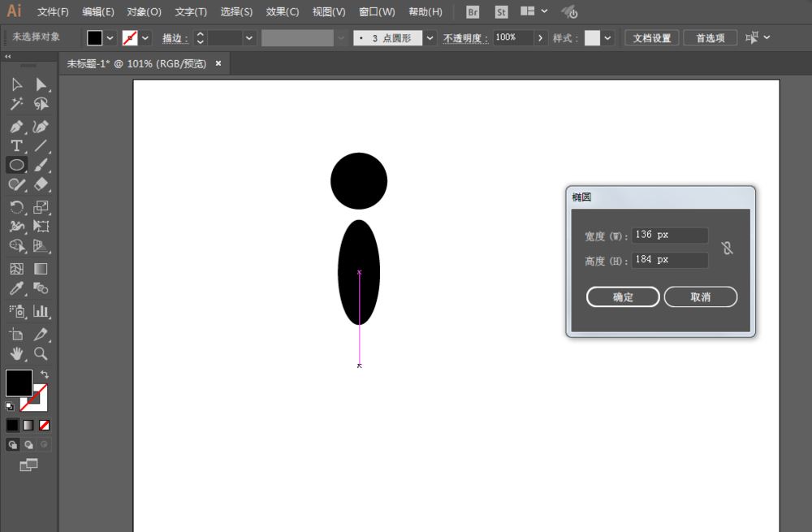Confirm ellipse creation with 确定 button
The height and width of the screenshot is (532, 812).
point(622,296)
